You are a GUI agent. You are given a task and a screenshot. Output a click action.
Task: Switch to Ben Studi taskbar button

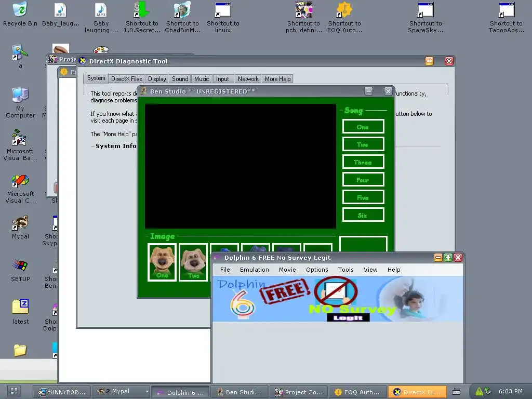(239, 392)
